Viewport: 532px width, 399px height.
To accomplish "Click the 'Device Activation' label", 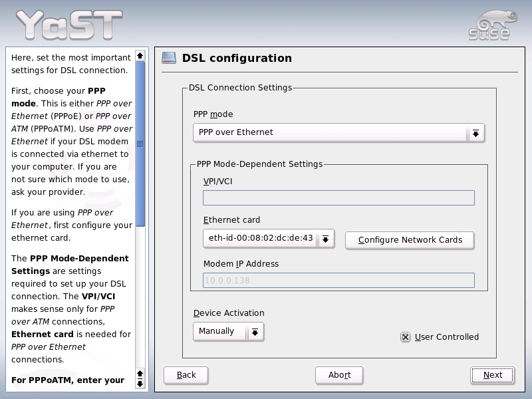I will (229, 313).
